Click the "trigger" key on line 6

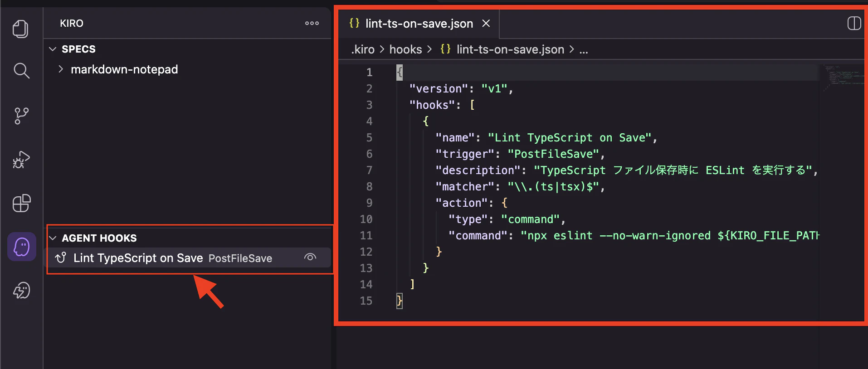coord(465,154)
